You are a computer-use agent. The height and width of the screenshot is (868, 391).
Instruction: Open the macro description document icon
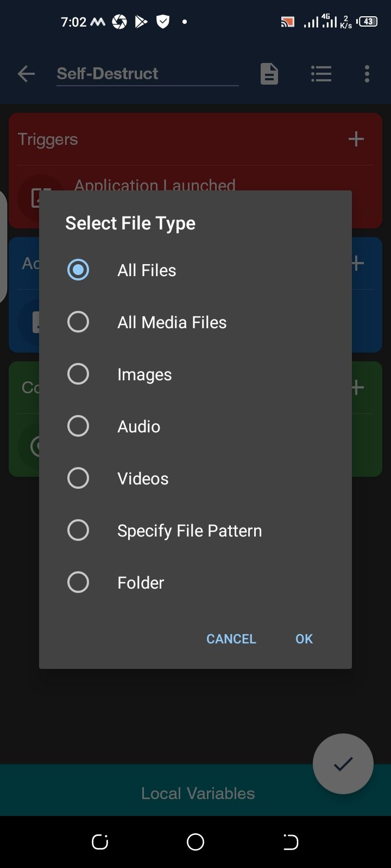(x=269, y=74)
